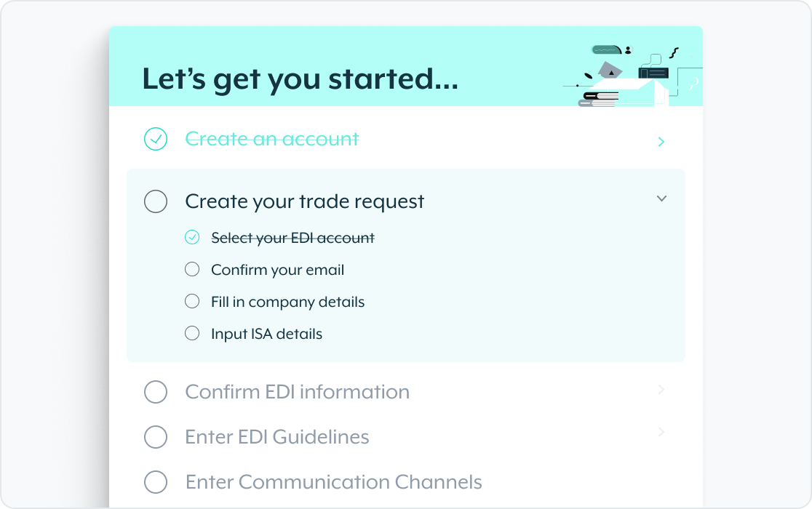Image resolution: width=812 pixels, height=509 pixels.
Task: Open the Create an account step
Action: [x=661, y=141]
